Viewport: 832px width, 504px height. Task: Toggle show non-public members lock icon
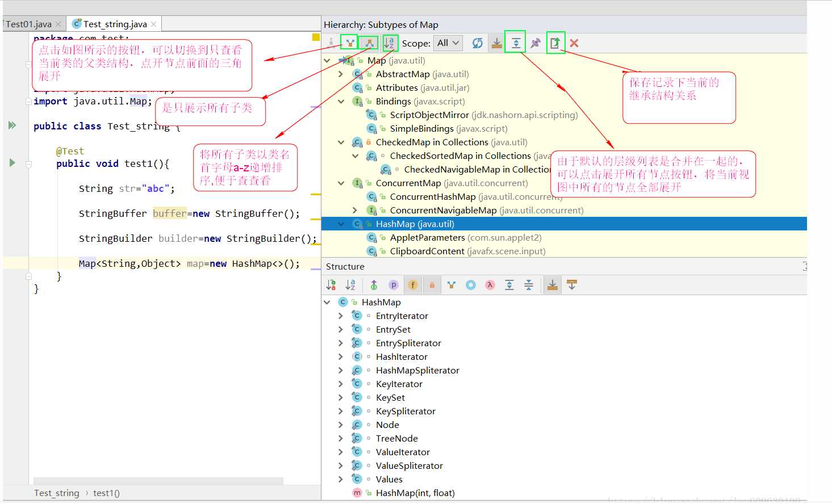(x=432, y=285)
